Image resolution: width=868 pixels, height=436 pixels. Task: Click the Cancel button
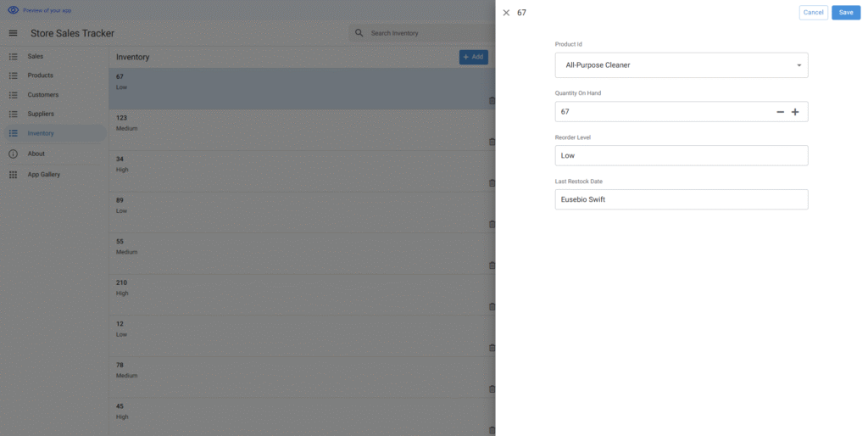(x=813, y=13)
